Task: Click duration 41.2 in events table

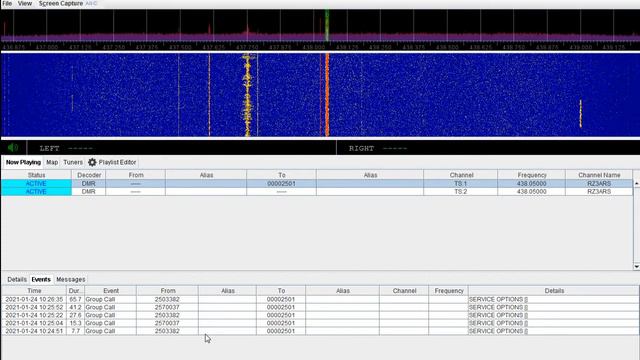Action: coord(76,307)
